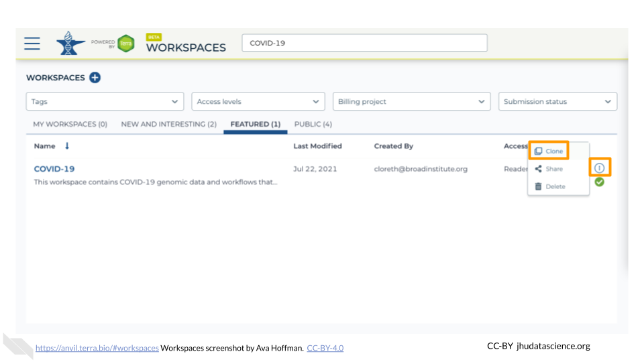Click the Jul 22, 2021 date cell

click(315, 169)
